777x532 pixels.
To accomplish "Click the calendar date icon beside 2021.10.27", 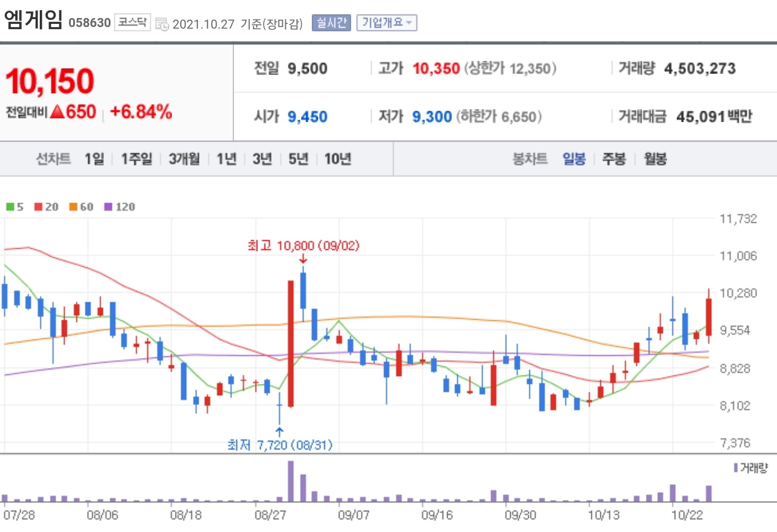I will tap(162, 24).
